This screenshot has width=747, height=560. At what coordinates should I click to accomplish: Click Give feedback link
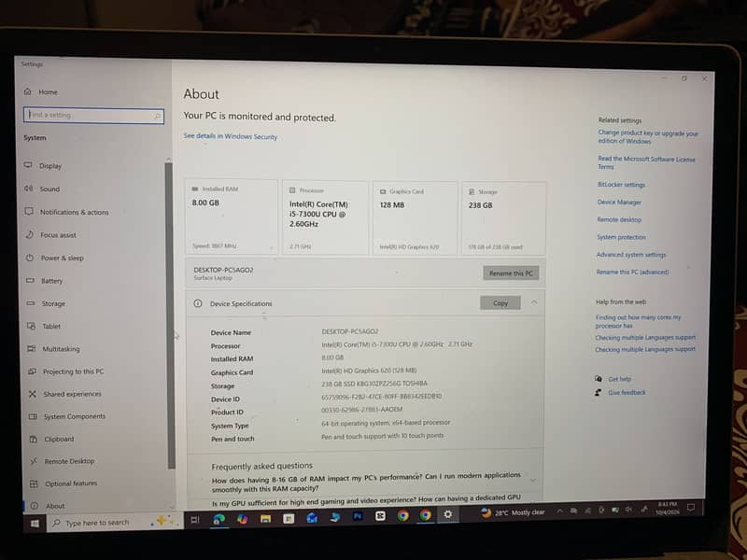coord(627,392)
